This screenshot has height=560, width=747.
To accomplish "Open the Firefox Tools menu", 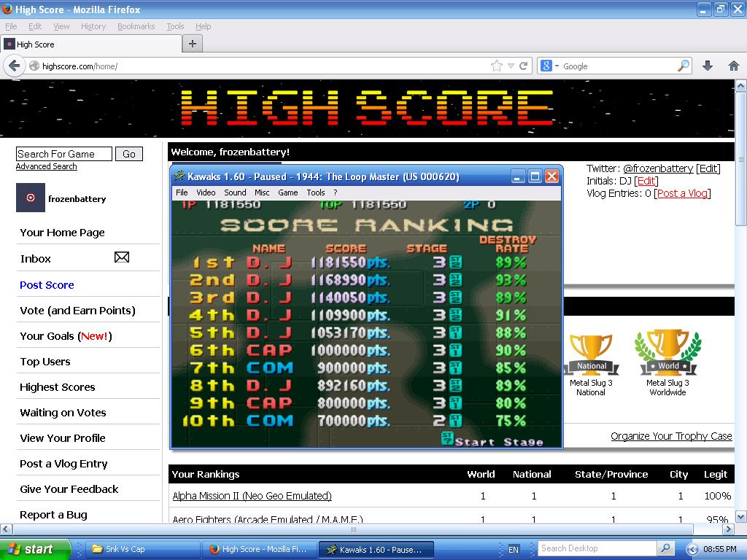I will tap(175, 26).
